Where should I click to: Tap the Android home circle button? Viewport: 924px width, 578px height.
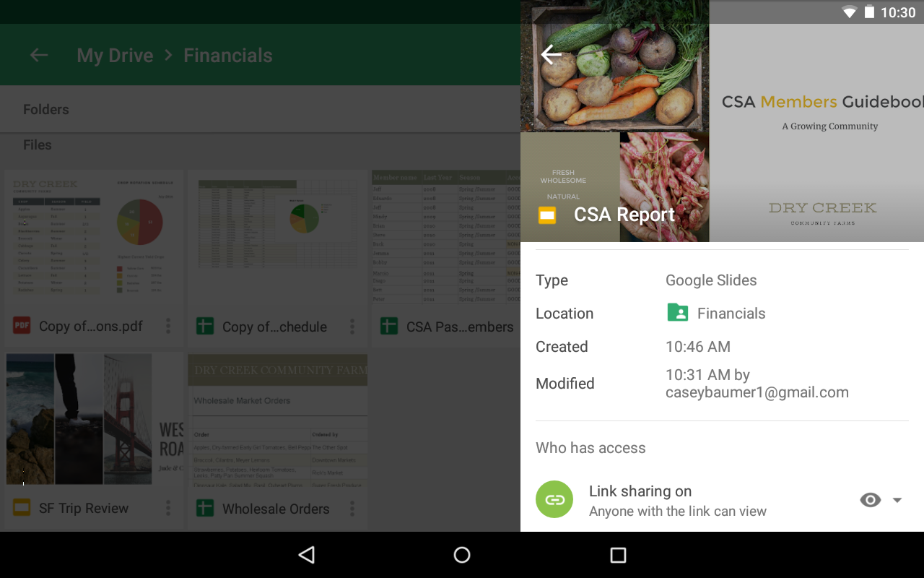[462, 555]
